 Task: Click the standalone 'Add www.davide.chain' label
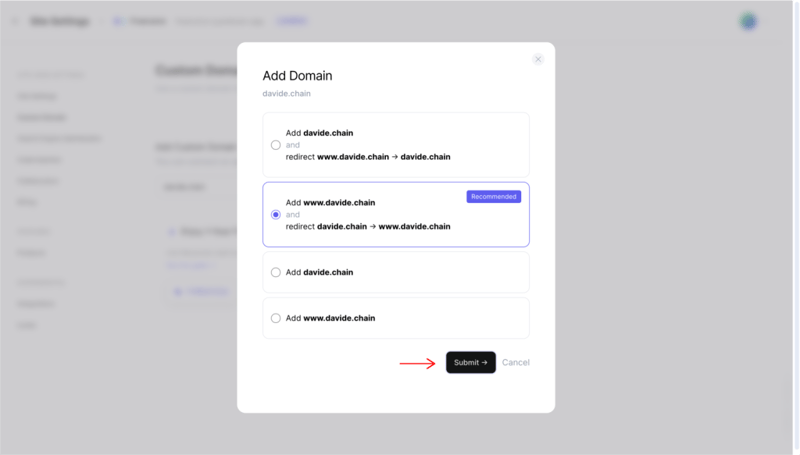[x=330, y=318]
